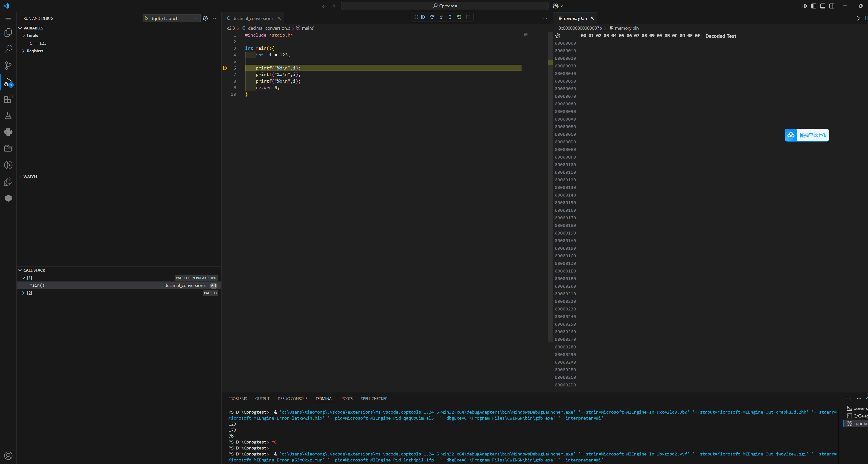Open the Extensions view in the activity bar
This screenshot has height=464, width=868.
[x=8, y=99]
